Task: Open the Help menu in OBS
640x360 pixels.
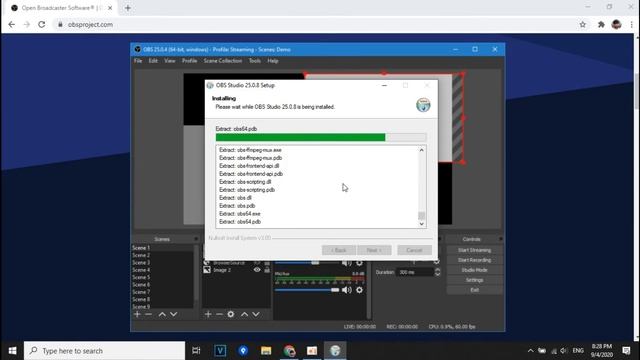Action: pos(273,61)
